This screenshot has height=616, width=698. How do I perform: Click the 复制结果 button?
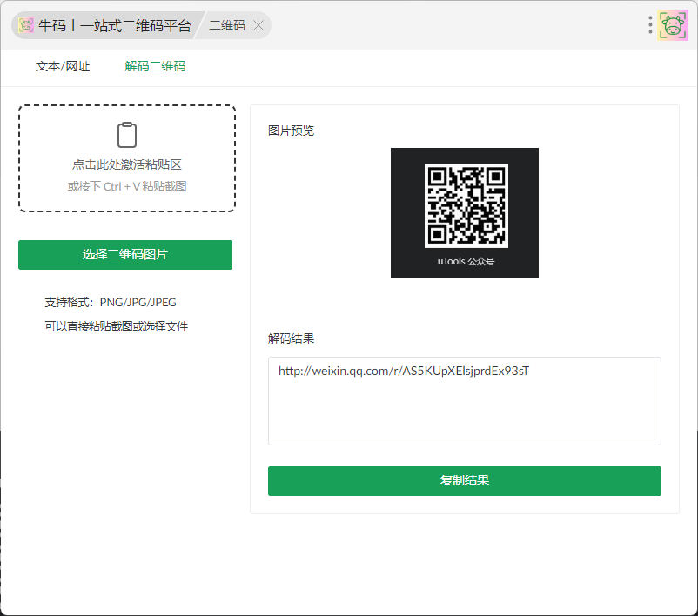point(464,480)
